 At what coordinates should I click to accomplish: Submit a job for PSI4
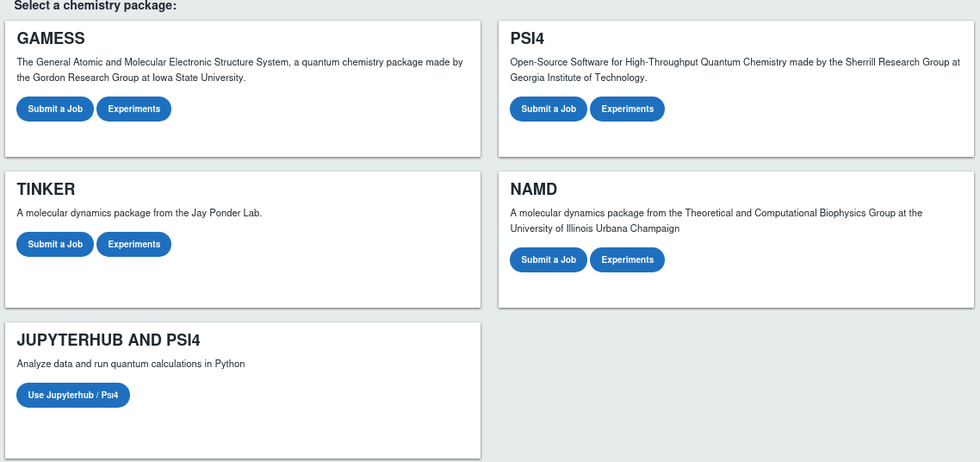[x=549, y=109]
